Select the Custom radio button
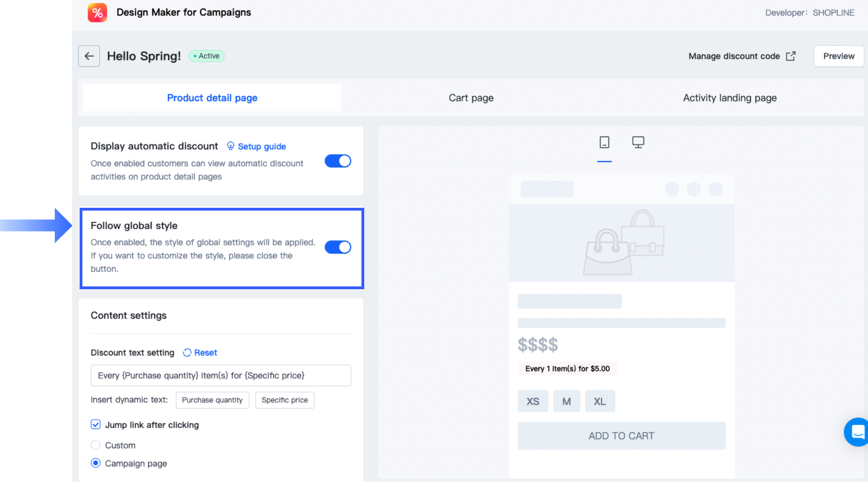 96,445
